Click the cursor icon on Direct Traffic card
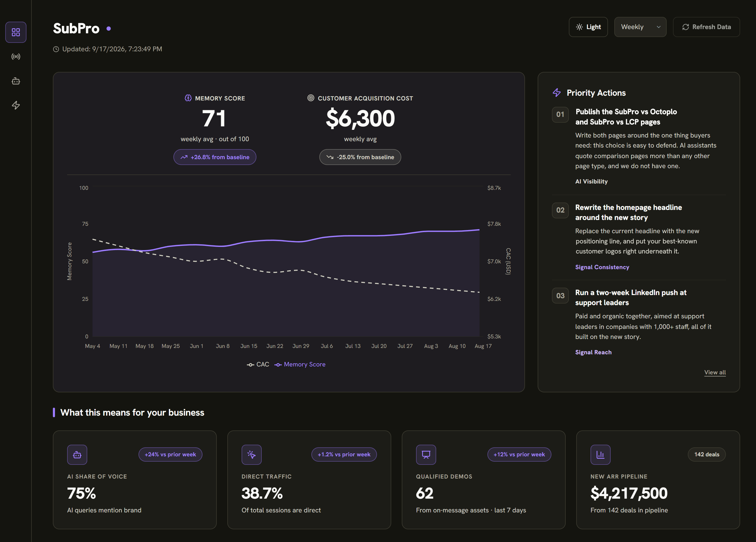The width and height of the screenshot is (756, 542). [x=251, y=454]
